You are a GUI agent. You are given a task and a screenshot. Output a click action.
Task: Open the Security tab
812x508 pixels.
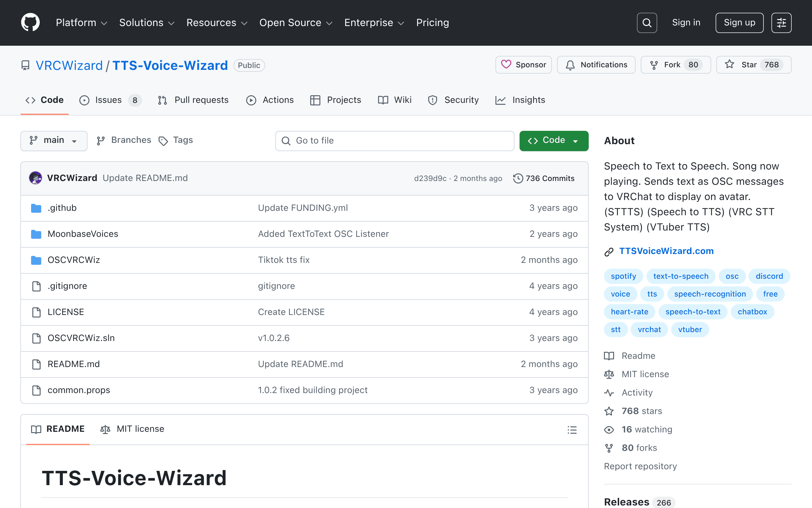click(453, 100)
